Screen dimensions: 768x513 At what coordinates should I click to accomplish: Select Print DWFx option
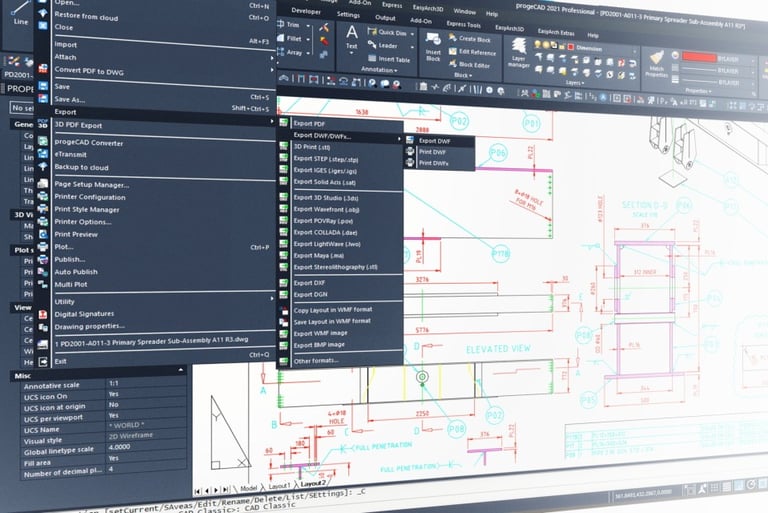(433, 163)
